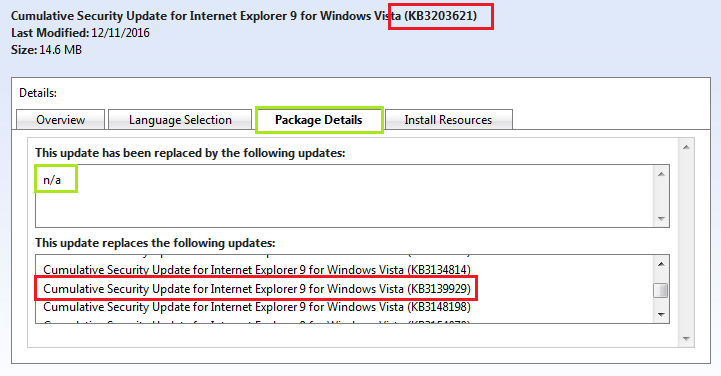Switch to the Overview tab

60,120
